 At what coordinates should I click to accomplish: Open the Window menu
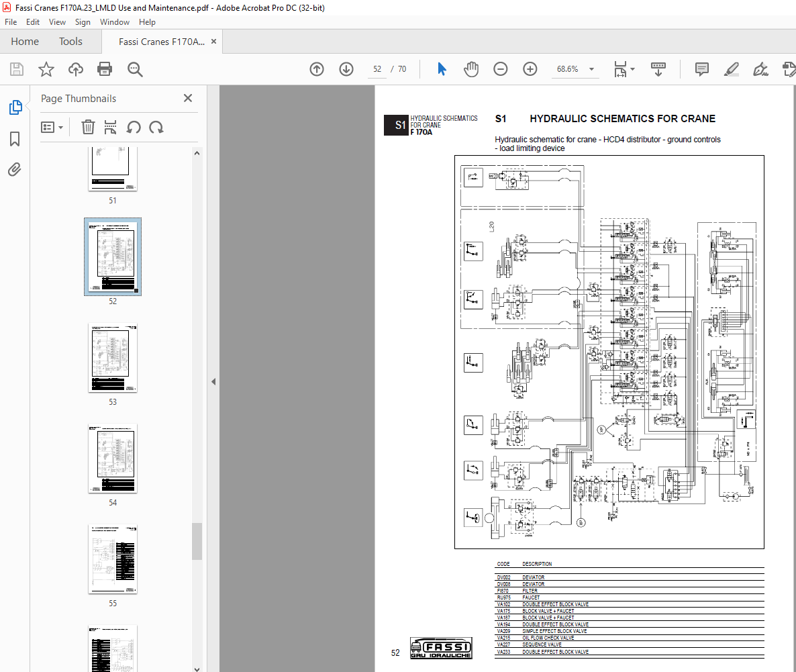(115, 22)
